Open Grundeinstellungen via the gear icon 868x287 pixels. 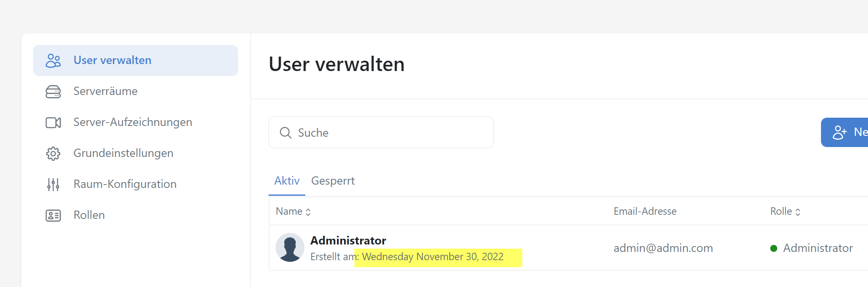(52, 153)
